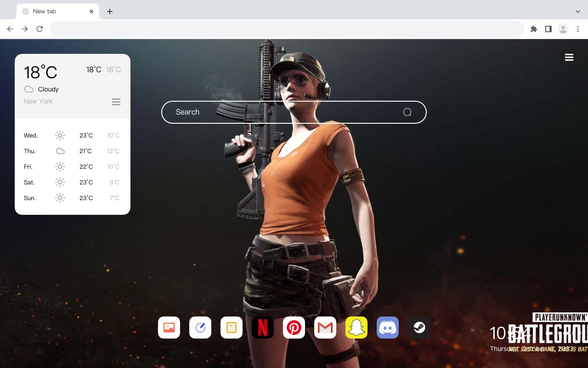Open Chrome's three-dot menu
Viewport: 588px width, 368px height.
[x=578, y=29]
